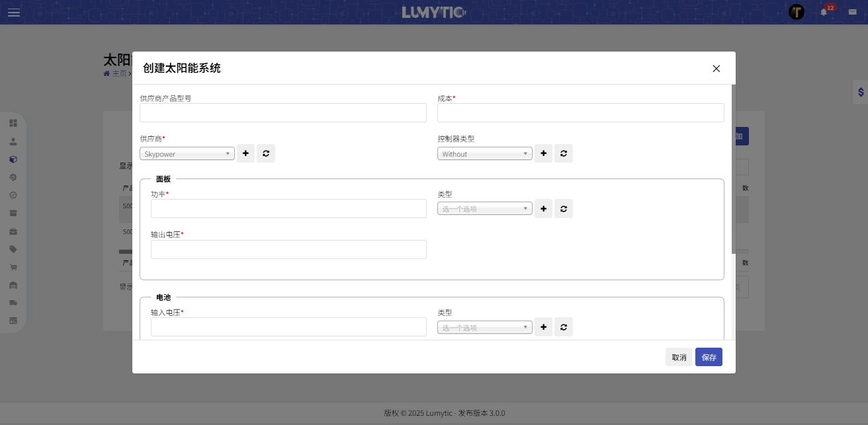
Task: Click the dialog's vertical scrollbar
Action: (733, 169)
